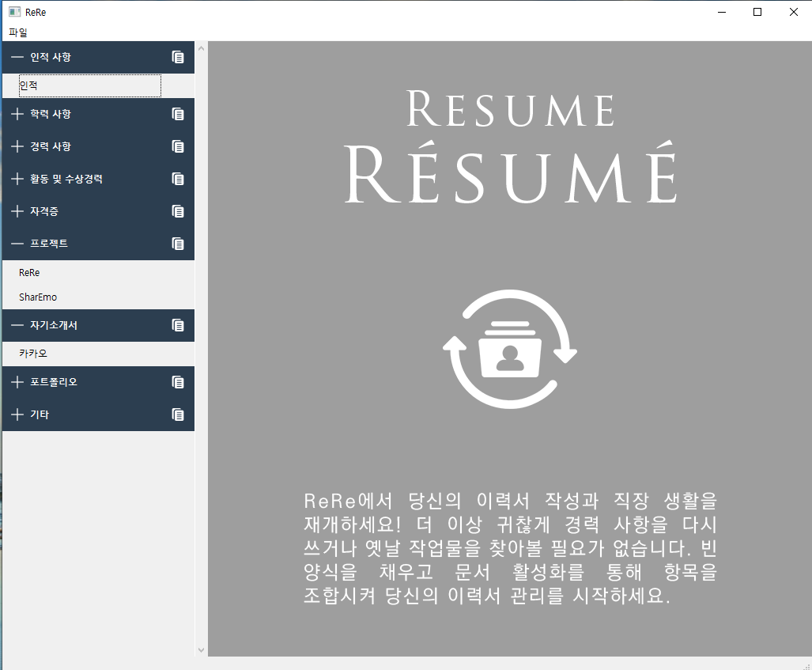Maximize the ReRe window
This screenshot has width=812, height=670.
(757, 12)
